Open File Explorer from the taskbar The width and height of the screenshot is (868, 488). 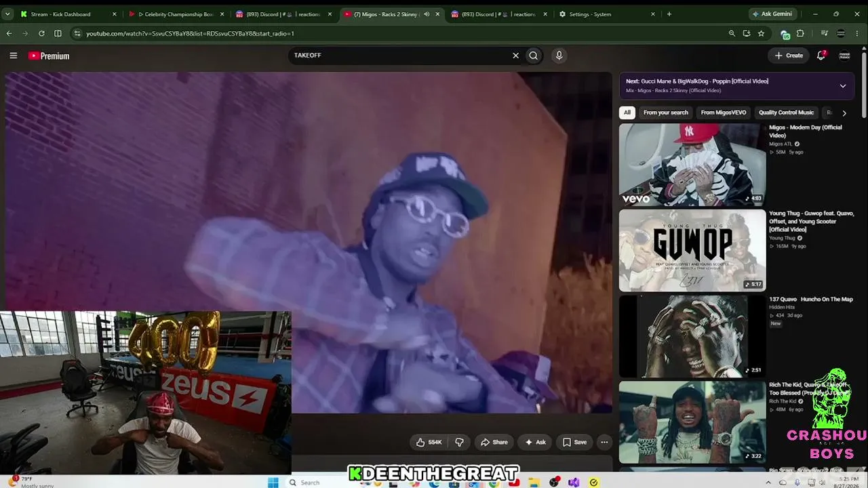(534, 482)
